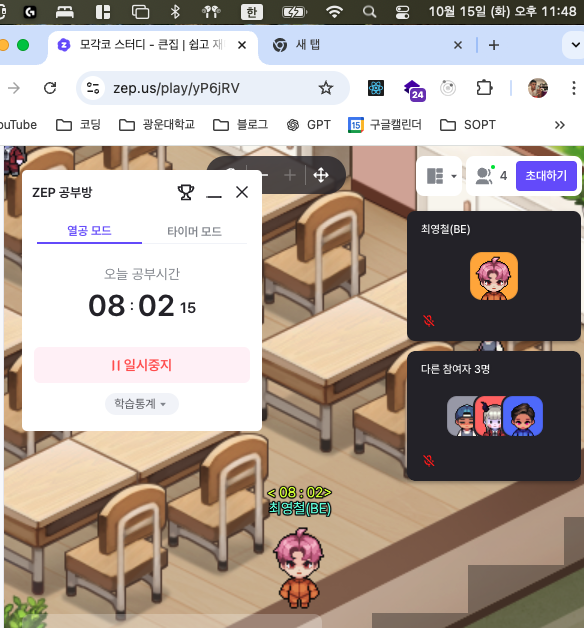Open the trophy ranking icon in ZEP 공부방
This screenshot has height=628, width=584.
click(x=186, y=192)
